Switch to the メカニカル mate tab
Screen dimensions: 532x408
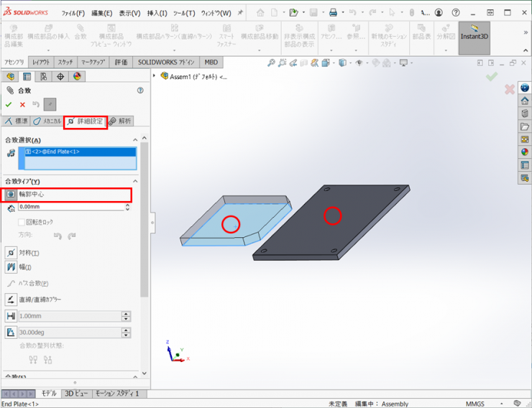click(x=47, y=121)
